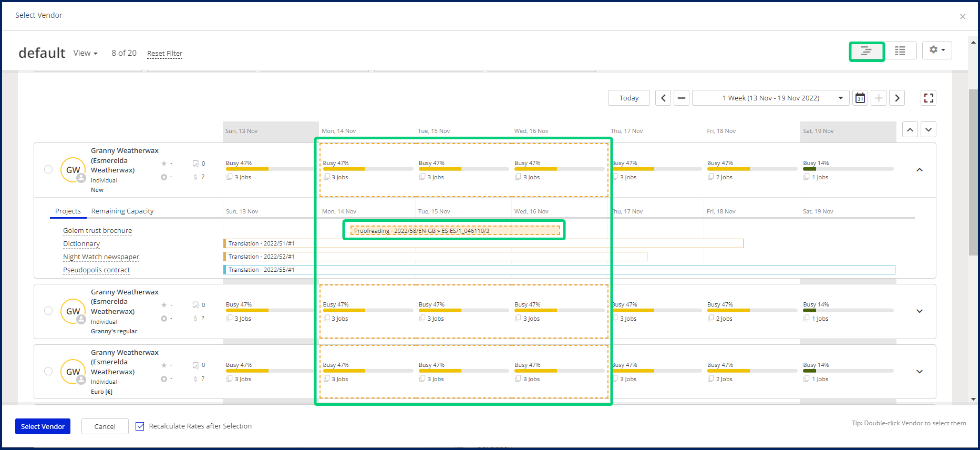Select the Translation 2022/51/#1 job bar
The height and width of the screenshot is (450, 980).
[x=483, y=243]
